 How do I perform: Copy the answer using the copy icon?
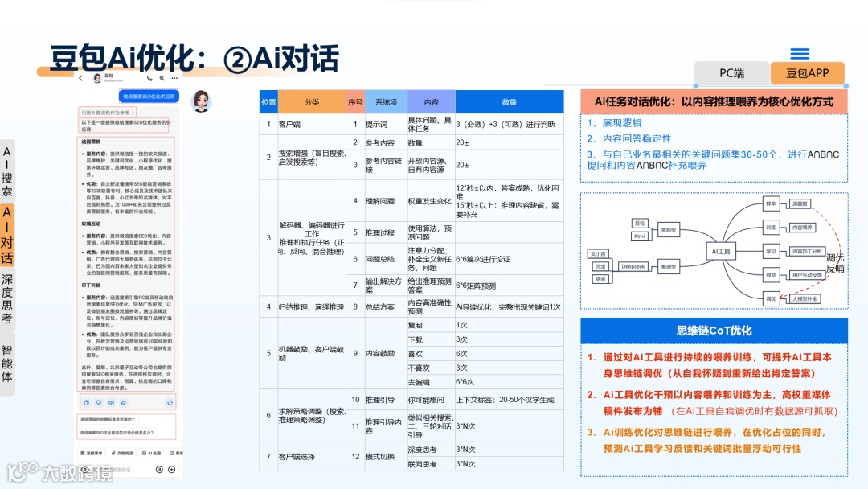(86, 403)
